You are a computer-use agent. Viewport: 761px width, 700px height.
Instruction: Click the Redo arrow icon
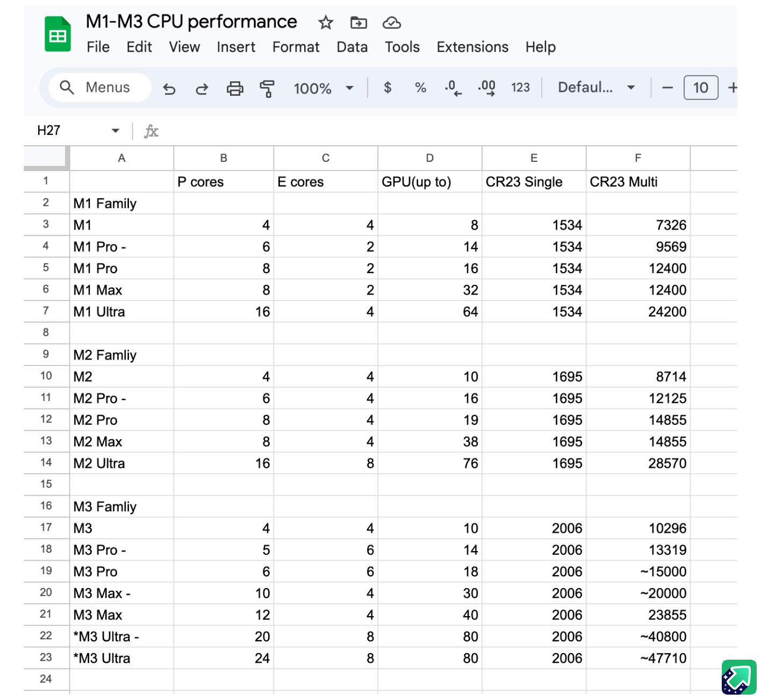click(x=202, y=88)
